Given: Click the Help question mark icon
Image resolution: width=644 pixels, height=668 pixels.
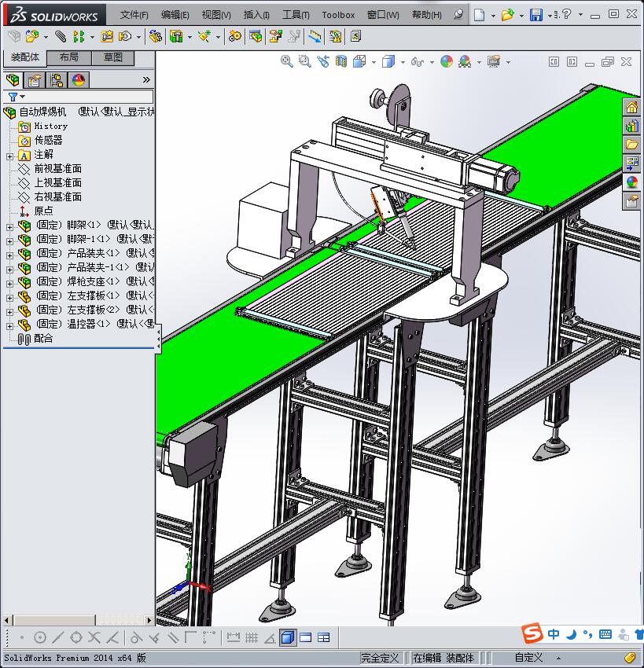Looking at the screenshot, I should click(x=566, y=14).
